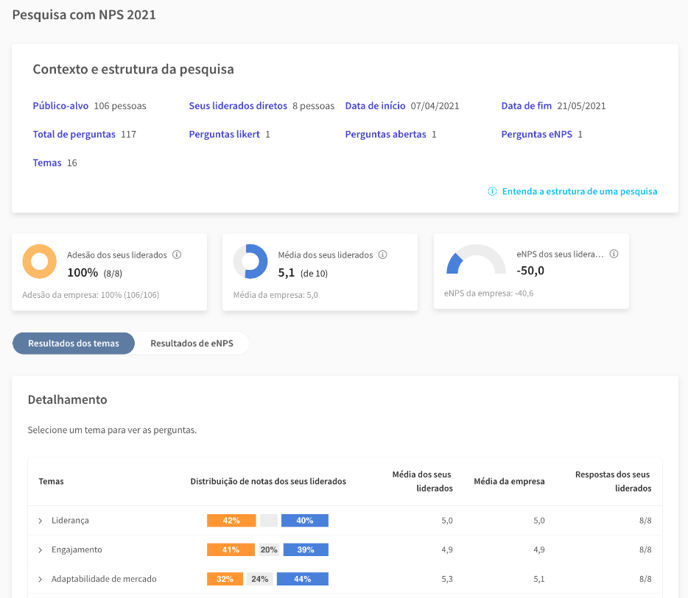The width and height of the screenshot is (688, 598).
Task: Click the Público-alvo label
Action: [x=61, y=106]
